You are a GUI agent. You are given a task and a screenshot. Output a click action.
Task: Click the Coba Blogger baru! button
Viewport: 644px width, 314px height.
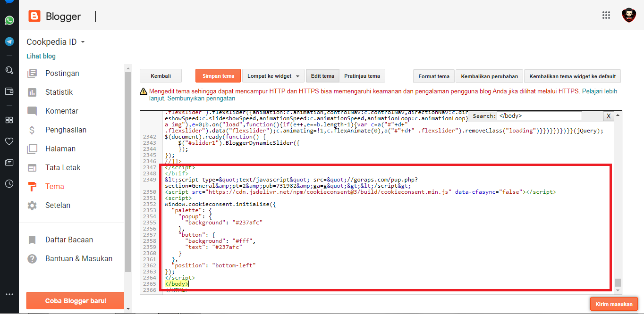pyautogui.click(x=76, y=301)
